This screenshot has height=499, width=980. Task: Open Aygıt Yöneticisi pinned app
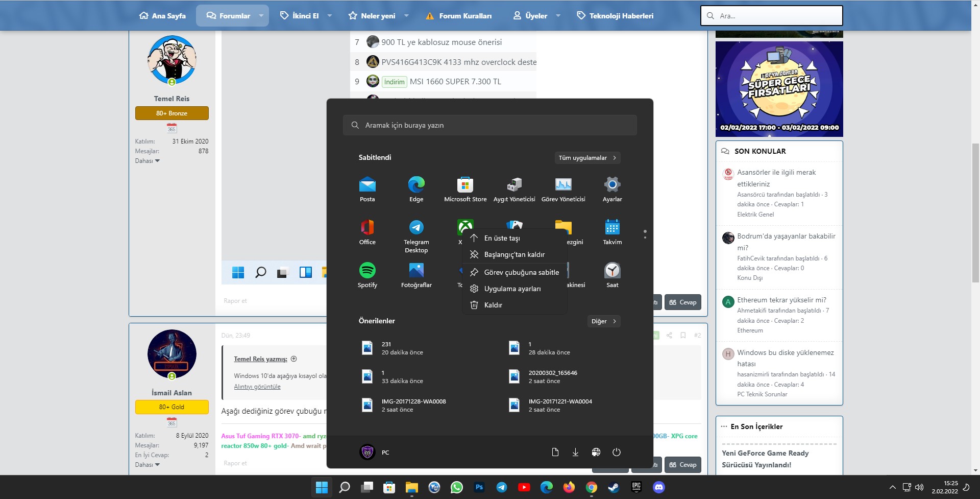tap(514, 189)
